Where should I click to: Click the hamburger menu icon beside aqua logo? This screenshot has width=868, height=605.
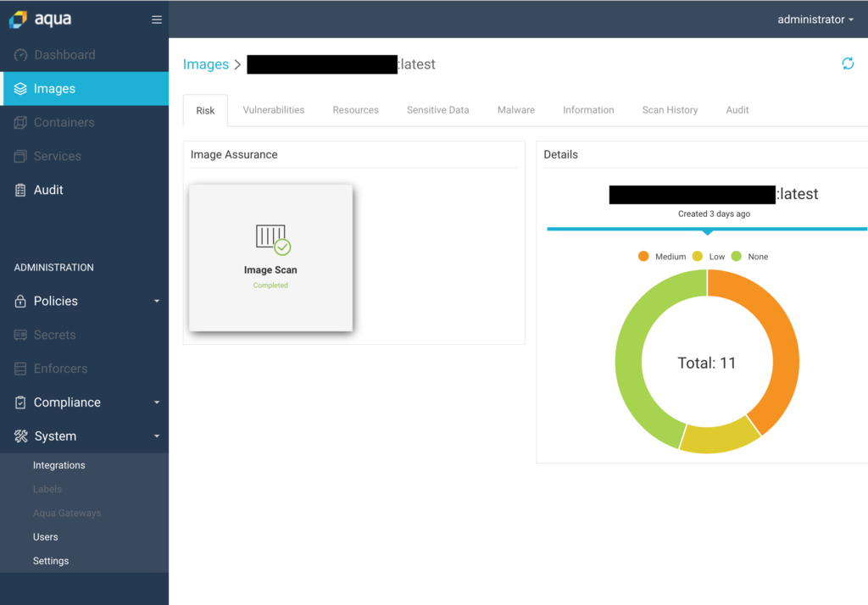click(x=157, y=19)
